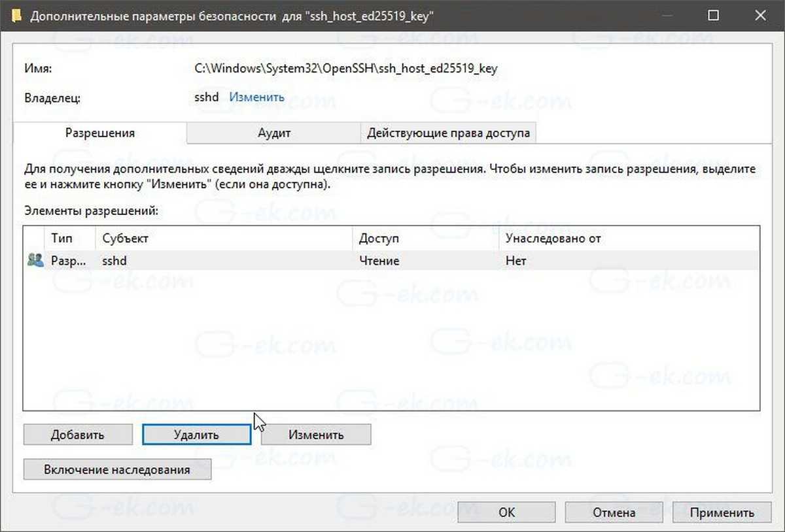Click Включение наследования button
The height and width of the screenshot is (532, 785).
tap(117, 469)
